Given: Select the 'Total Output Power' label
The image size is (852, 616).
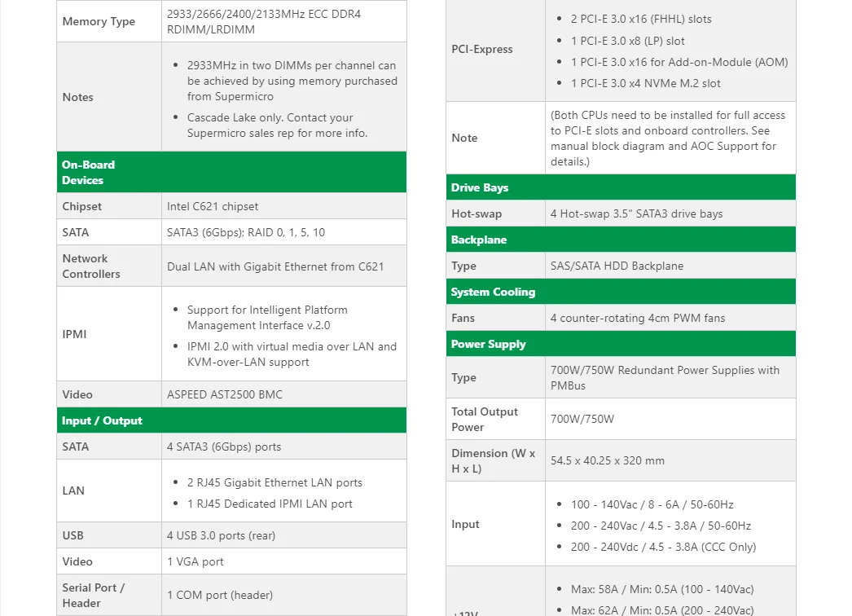Looking at the screenshot, I should pyautogui.click(x=485, y=419).
